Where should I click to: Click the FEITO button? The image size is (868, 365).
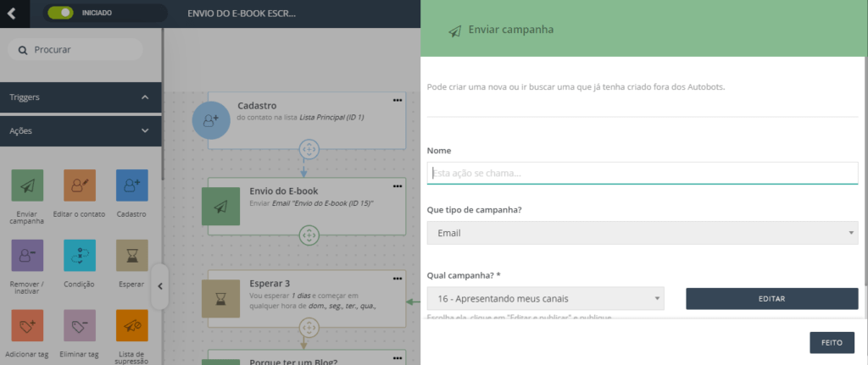832,342
